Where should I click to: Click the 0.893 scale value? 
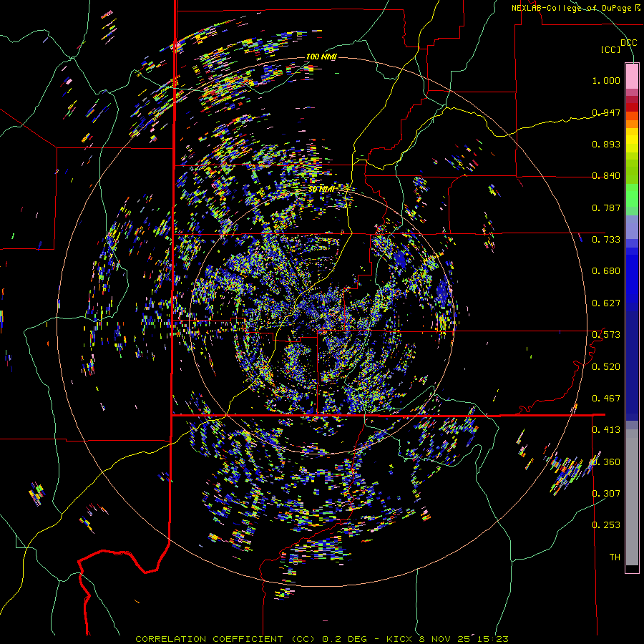click(606, 144)
